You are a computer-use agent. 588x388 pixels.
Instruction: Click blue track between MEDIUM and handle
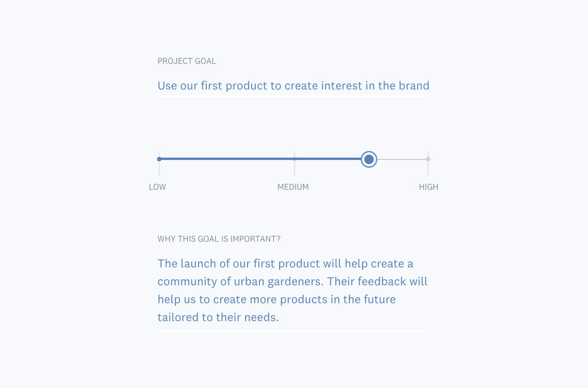(329, 159)
